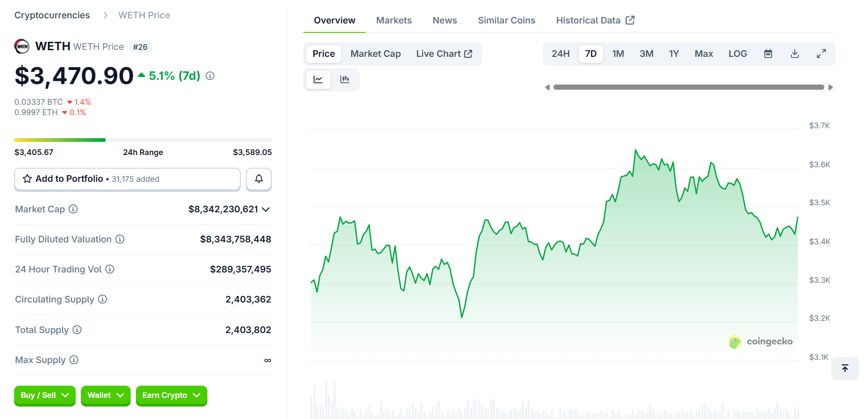Open the 24 Hour Trading Vol info icon
868x419 pixels.
click(110, 269)
